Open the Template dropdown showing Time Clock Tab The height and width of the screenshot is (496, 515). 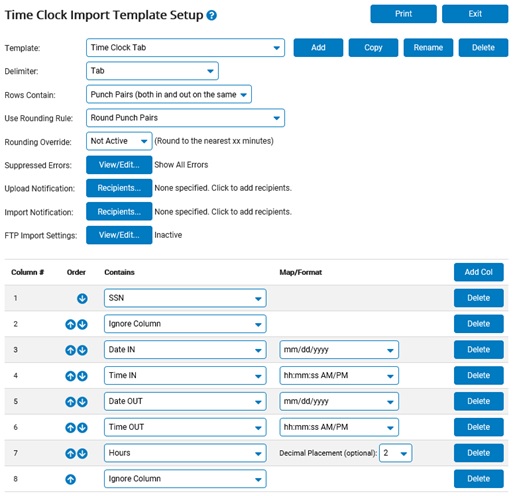(185, 48)
